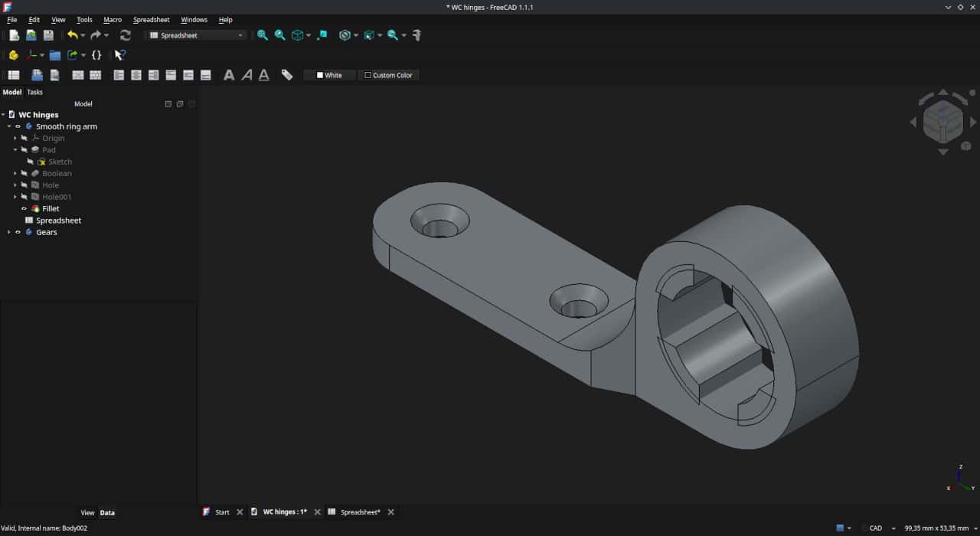Hide the Fillet feature

pyautogui.click(x=24, y=208)
